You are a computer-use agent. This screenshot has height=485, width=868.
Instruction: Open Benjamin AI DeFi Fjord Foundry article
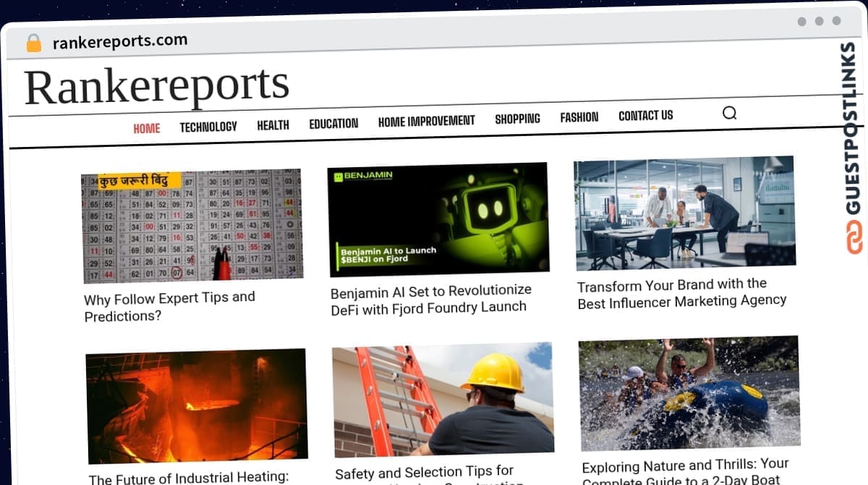[x=431, y=299]
